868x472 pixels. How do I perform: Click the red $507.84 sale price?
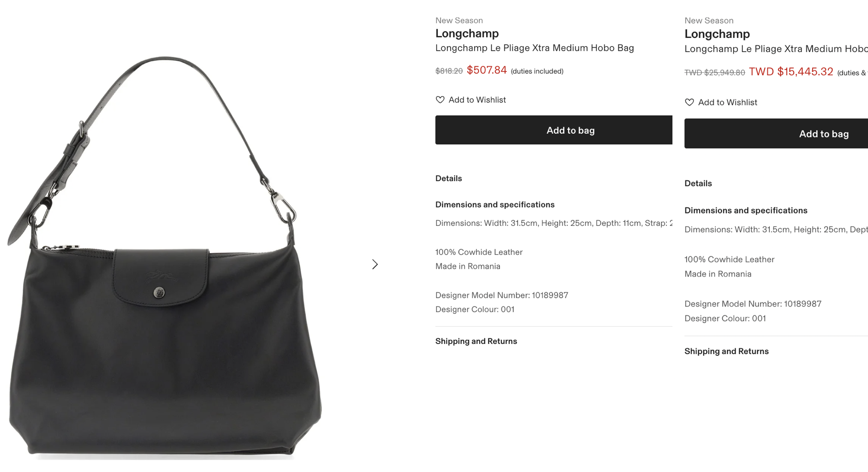487,70
